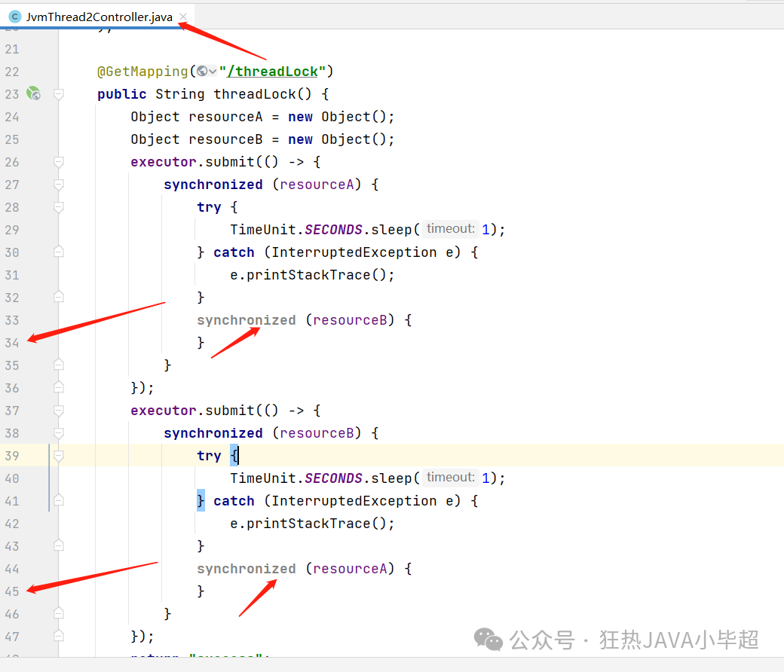Click line number 33 in the gutter
The height and width of the screenshot is (672, 784).
[12, 320]
